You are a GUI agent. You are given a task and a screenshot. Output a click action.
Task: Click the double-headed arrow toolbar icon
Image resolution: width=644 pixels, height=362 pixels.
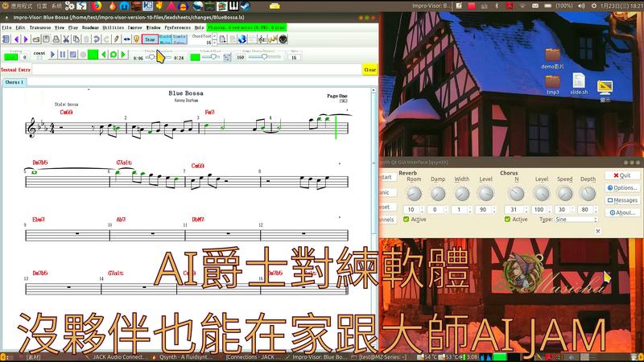point(126,39)
